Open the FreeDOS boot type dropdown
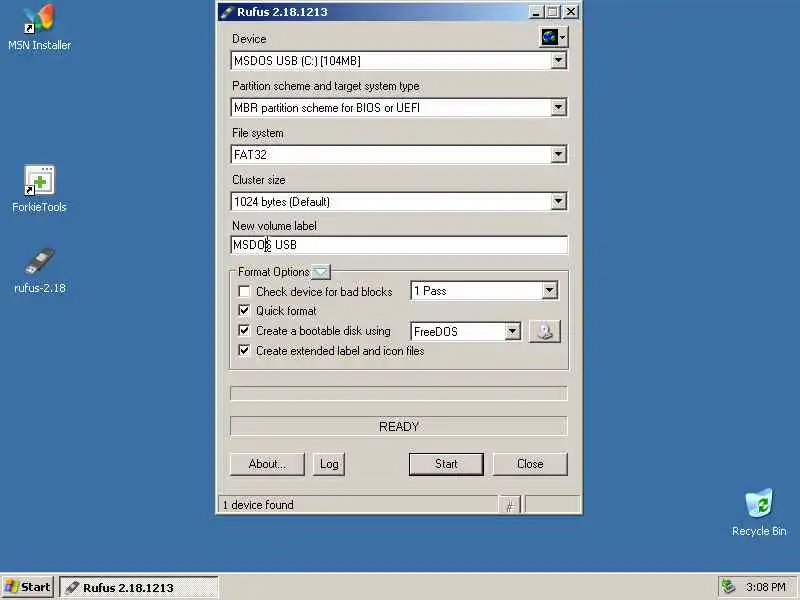This screenshot has width=800, height=600. (x=466, y=332)
